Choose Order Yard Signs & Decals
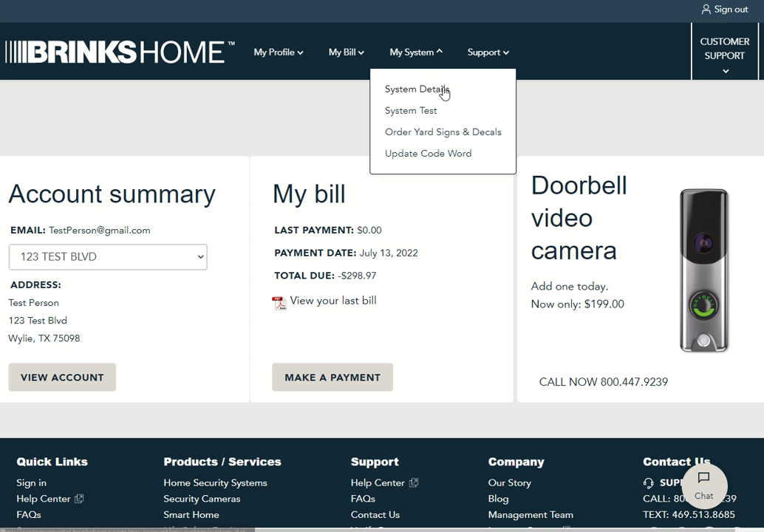This screenshot has height=532, width=764. click(x=443, y=132)
